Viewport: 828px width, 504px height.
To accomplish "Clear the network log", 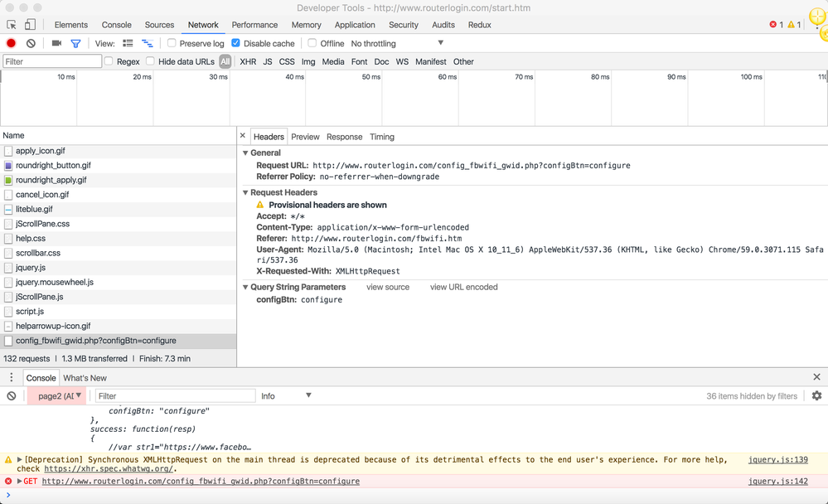I will point(31,43).
